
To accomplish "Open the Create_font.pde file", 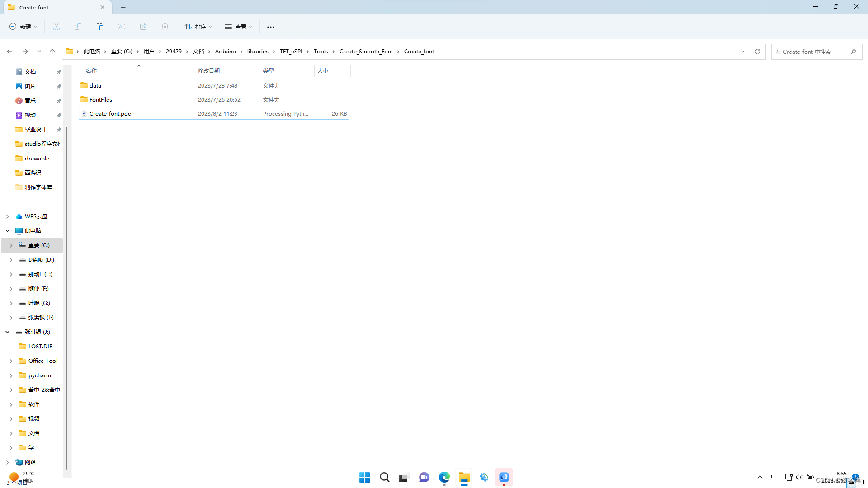I will (x=110, y=113).
